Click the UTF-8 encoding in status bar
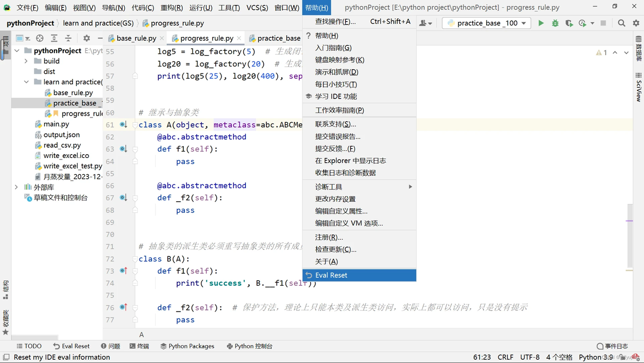The image size is (644, 363). pyautogui.click(x=530, y=357)
